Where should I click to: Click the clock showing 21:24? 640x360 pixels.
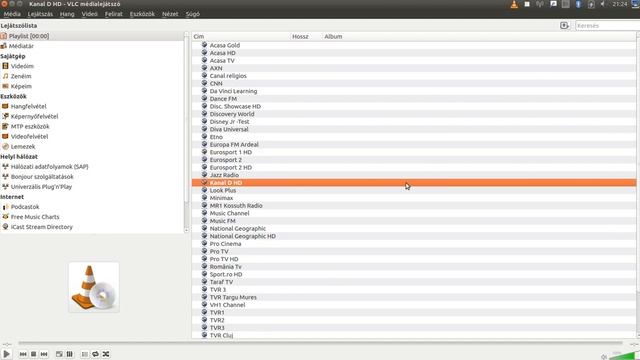(x=620, y=4)
